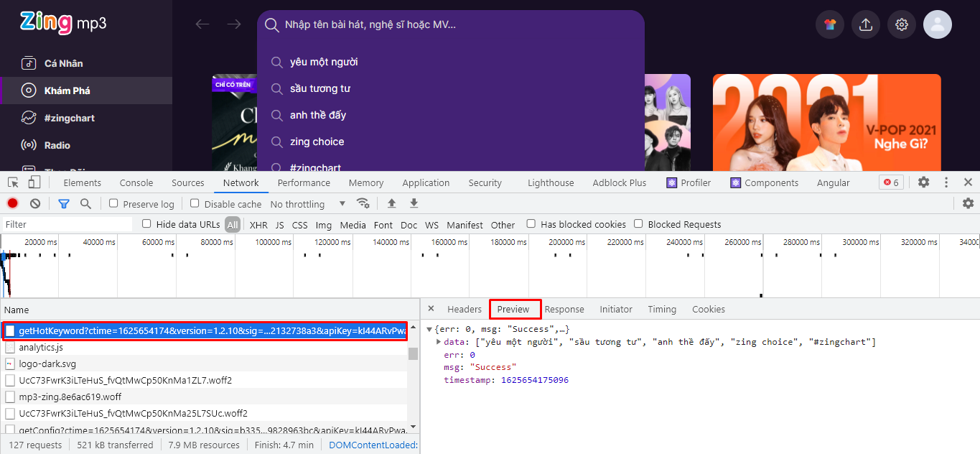Click the network Filter text field
Screen dimensions: 980x454
(x=67, y=224)
